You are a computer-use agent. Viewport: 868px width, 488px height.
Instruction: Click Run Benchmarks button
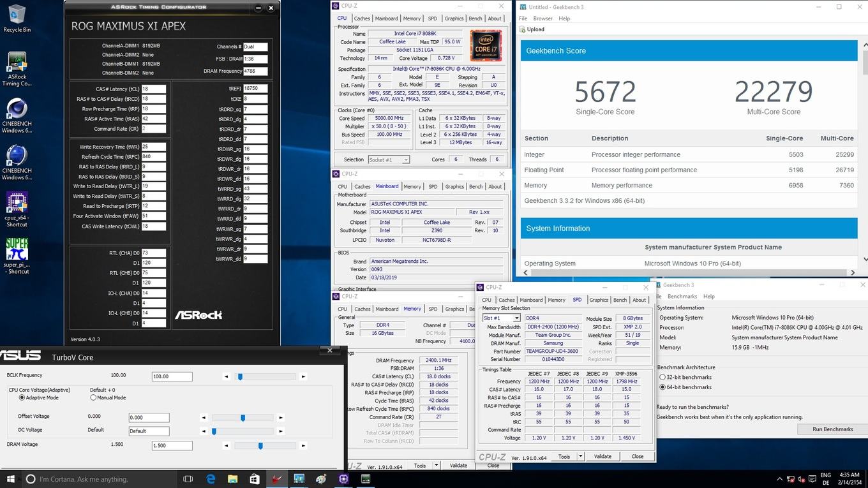pos(832,429)
